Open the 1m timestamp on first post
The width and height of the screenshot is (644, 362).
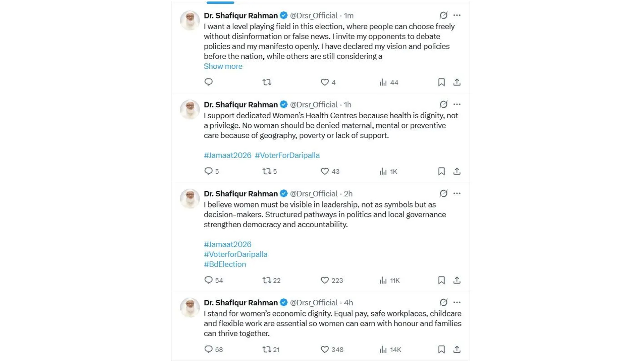coord(348,16)
